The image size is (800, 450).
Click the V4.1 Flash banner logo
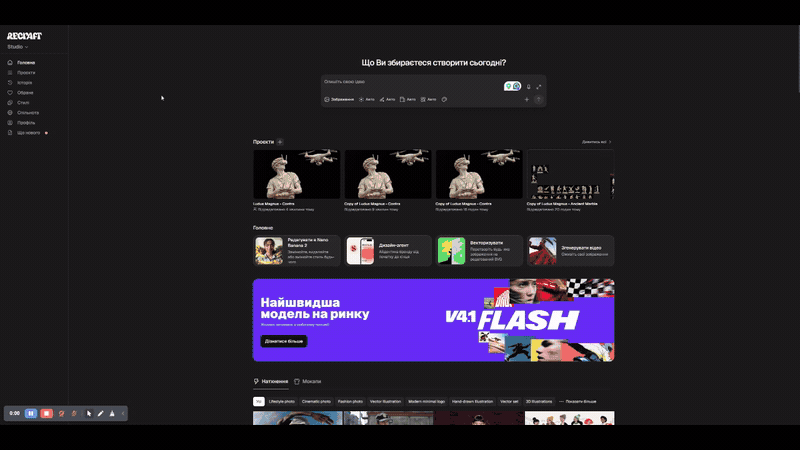pyautogui.click(x=512, y=320)
